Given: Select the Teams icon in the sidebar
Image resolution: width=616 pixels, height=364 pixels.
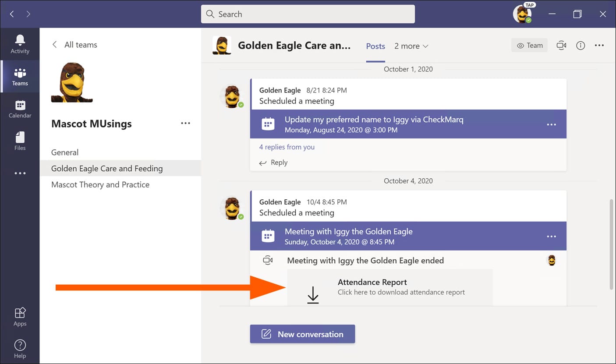Looking at the screenshot, I should 20,76.
